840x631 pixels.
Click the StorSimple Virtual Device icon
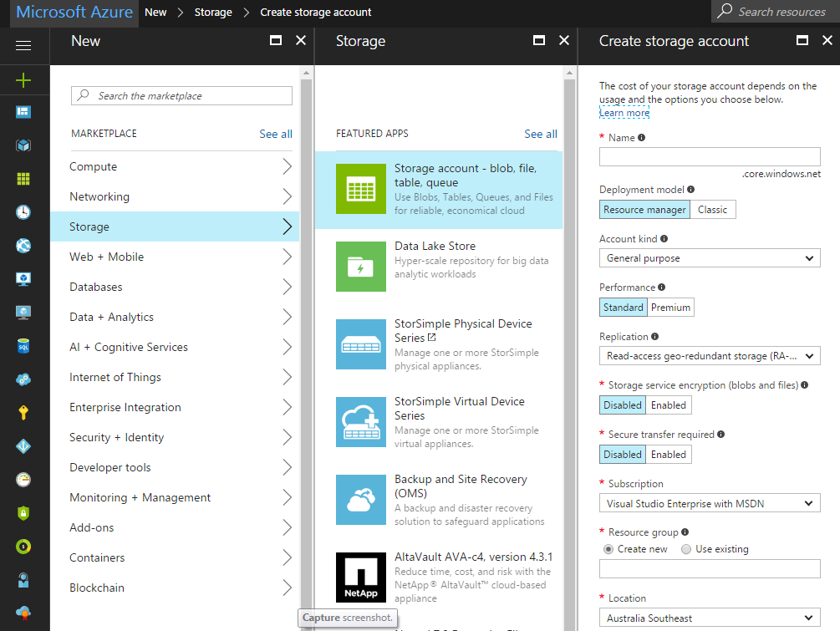pos(360,422)
